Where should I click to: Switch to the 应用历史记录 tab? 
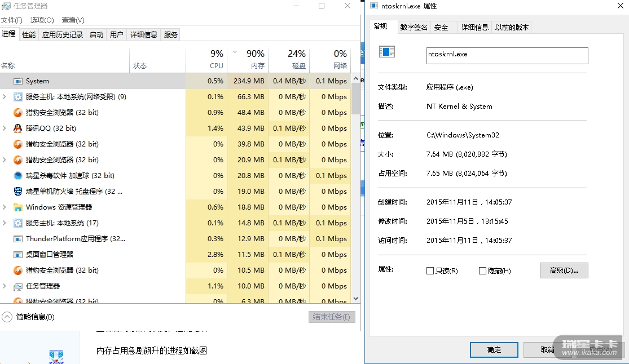point(63,35)
